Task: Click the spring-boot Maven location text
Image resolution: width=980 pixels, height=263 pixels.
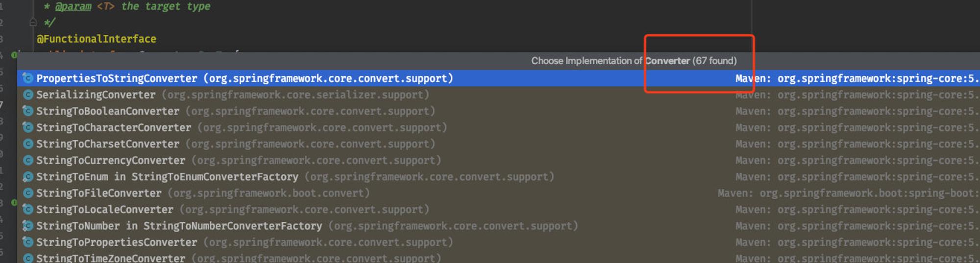Action: pyautogui.click(x=848, y=193)
